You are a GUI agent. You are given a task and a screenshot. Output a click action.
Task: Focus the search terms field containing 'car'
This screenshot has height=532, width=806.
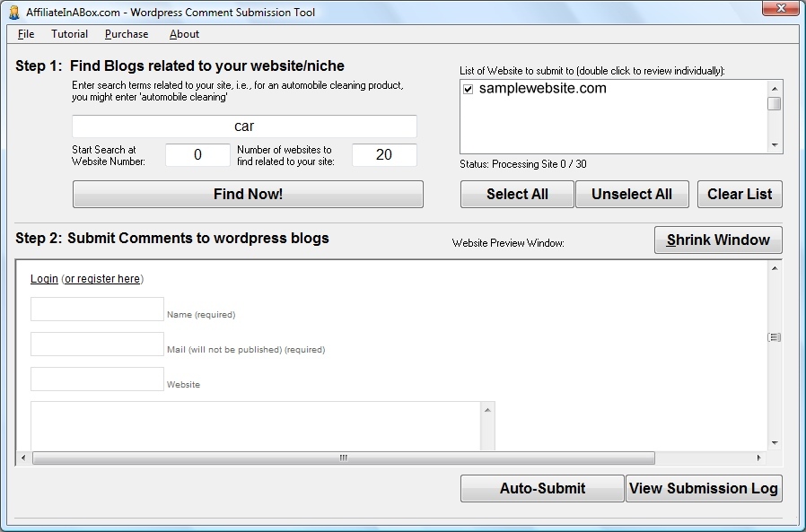[244, 126]
